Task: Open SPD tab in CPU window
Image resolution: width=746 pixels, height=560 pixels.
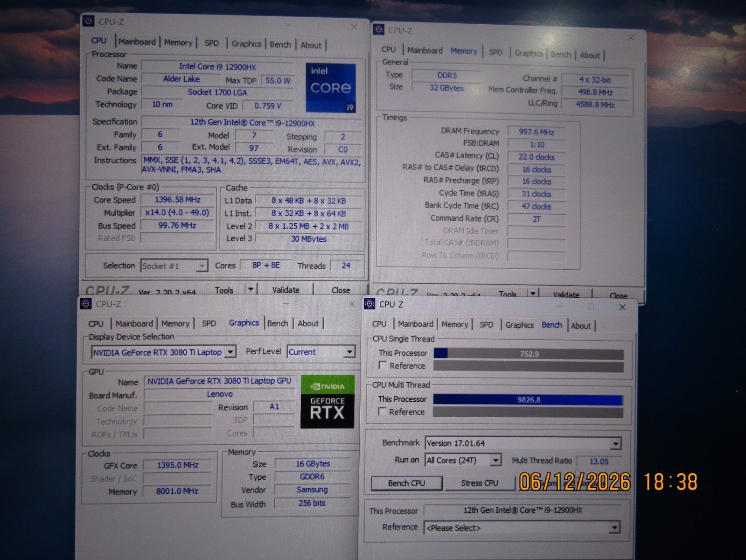Action: [x=211, y=43]
